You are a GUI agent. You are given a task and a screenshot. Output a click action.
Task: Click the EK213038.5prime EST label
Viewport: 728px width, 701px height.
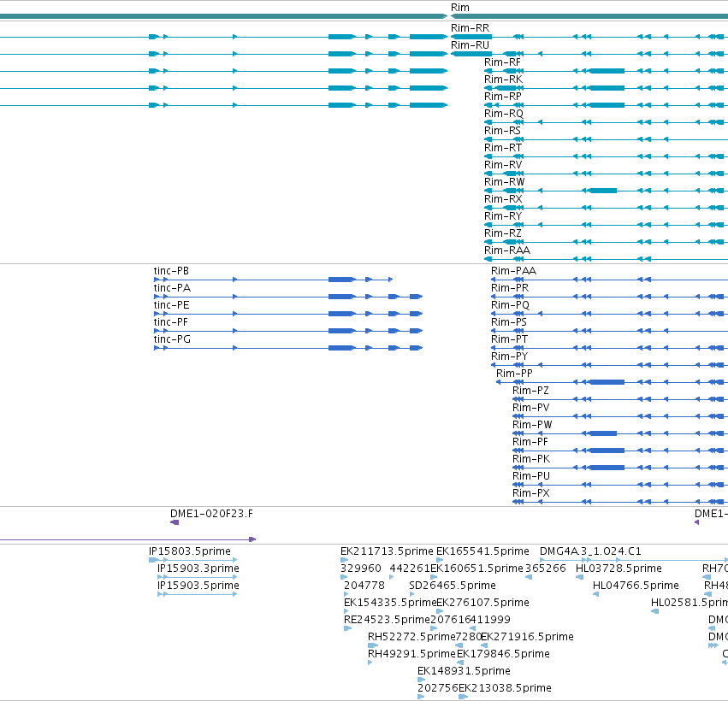[x=505, y=688]
